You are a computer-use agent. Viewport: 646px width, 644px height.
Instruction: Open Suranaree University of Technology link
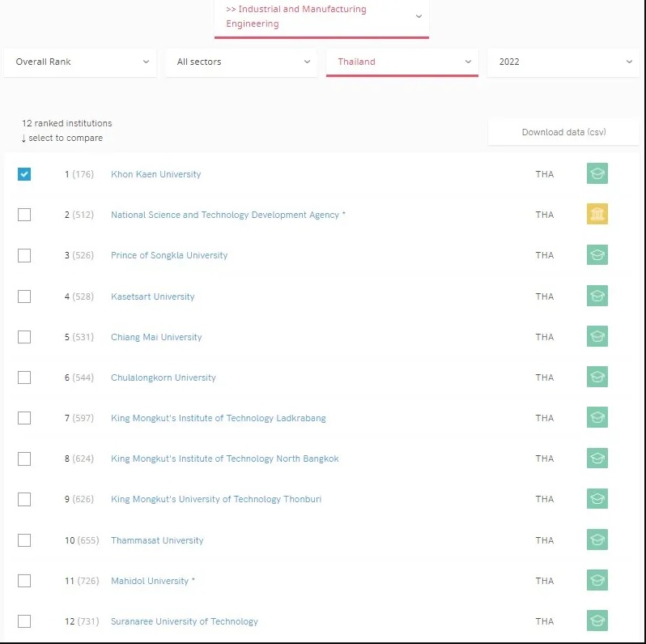click(x=184, y=621)
